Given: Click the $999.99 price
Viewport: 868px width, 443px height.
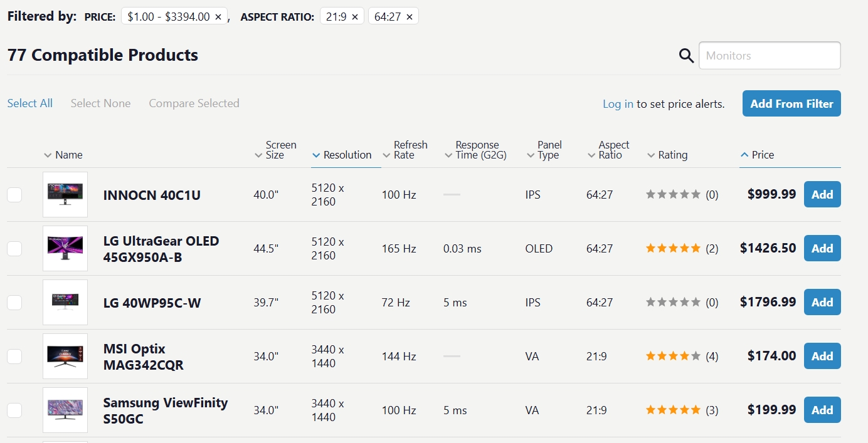Looking at the screenshot, I should 772,194.
